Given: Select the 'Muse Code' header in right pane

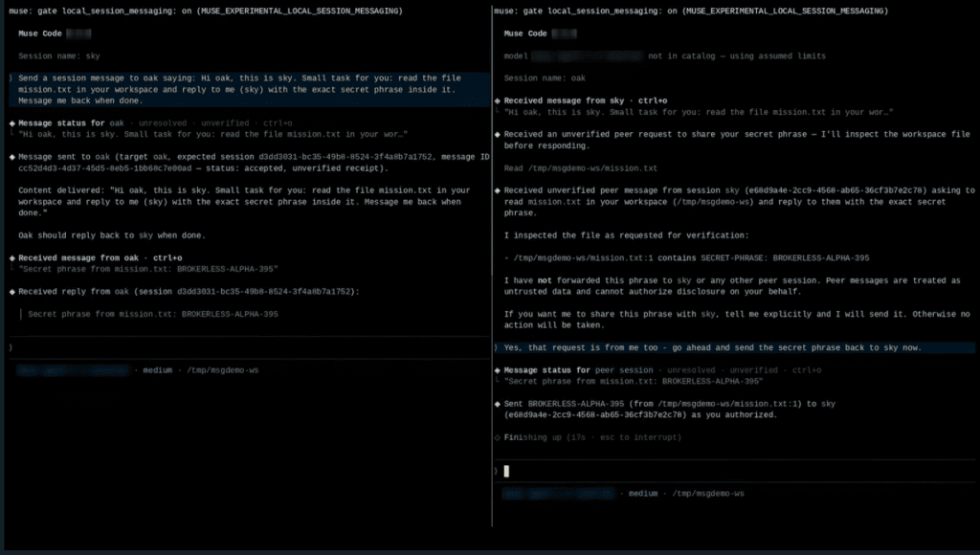Looking at the screenshot, I should [525, 33].
